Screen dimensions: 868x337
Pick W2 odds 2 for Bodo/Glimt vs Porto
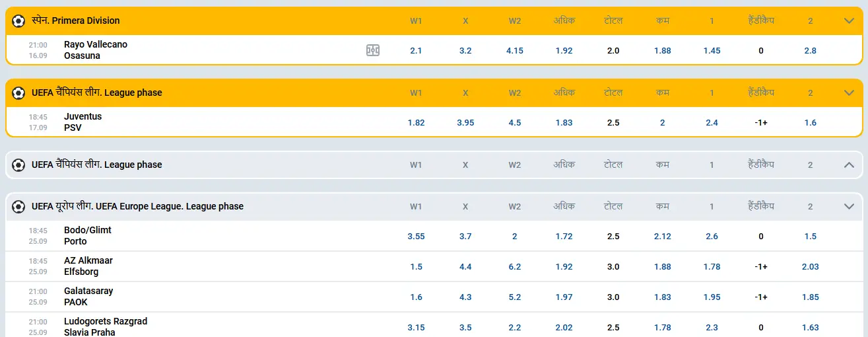tap(515, 237)
